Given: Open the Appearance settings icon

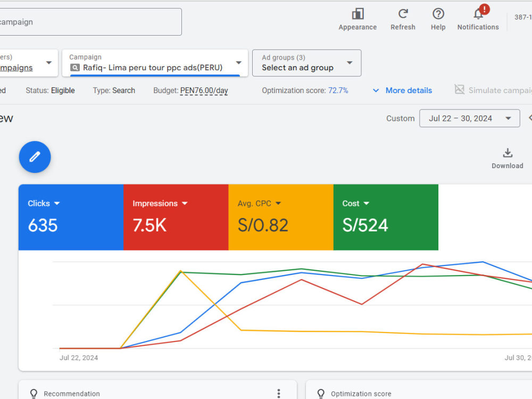Looking at the screenshot, I should coord(358,14).
